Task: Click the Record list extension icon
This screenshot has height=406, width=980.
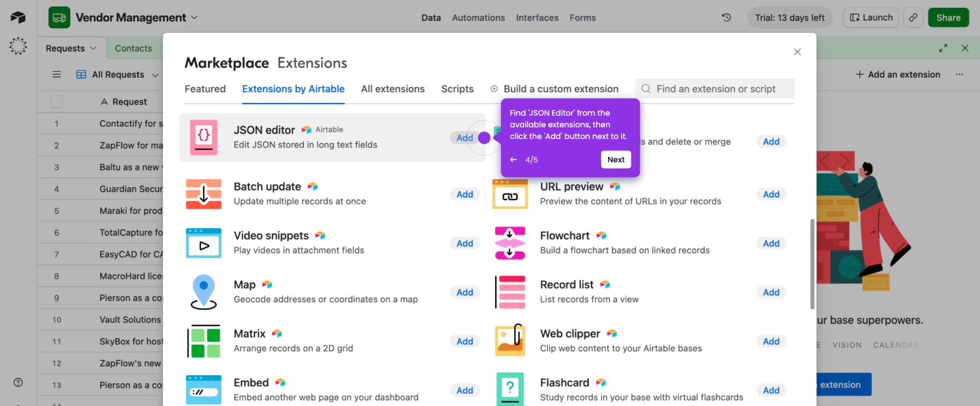Action: click(x=510, y=292)
